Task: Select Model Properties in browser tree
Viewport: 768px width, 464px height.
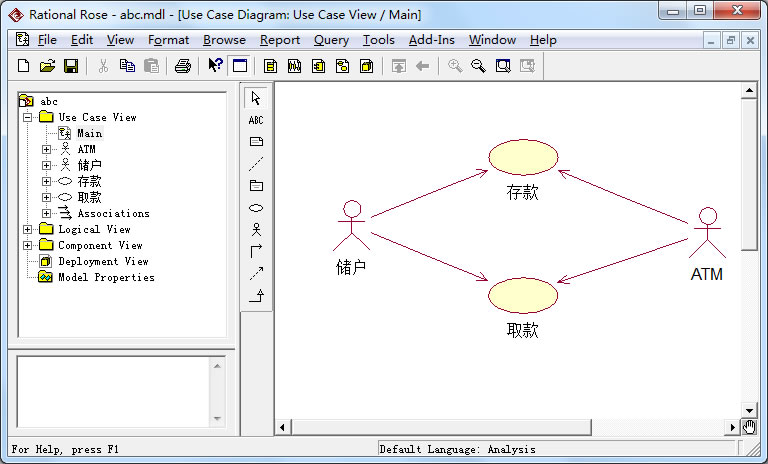Action: 106,278
